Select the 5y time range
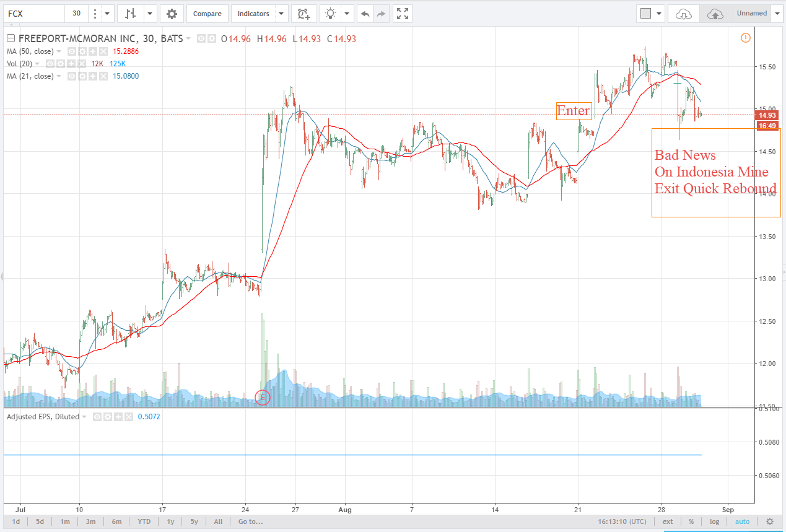786x532 pixels. [x=194, y=521]
